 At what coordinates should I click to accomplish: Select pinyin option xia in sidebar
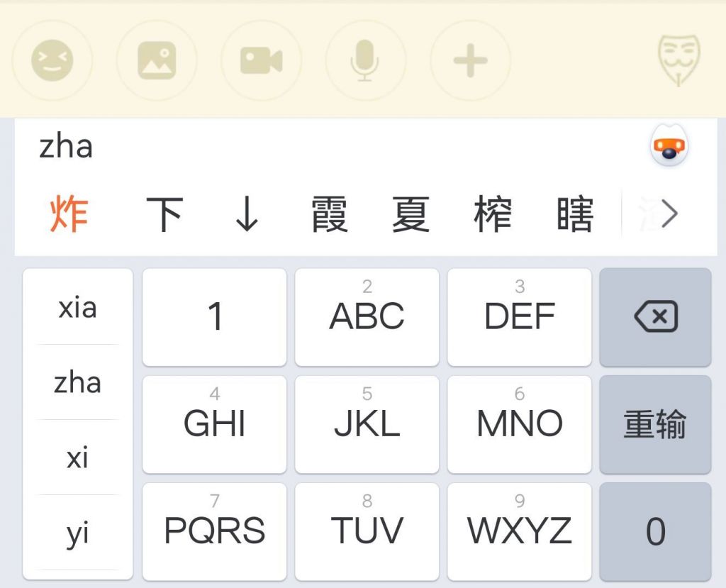click(77, 308)
